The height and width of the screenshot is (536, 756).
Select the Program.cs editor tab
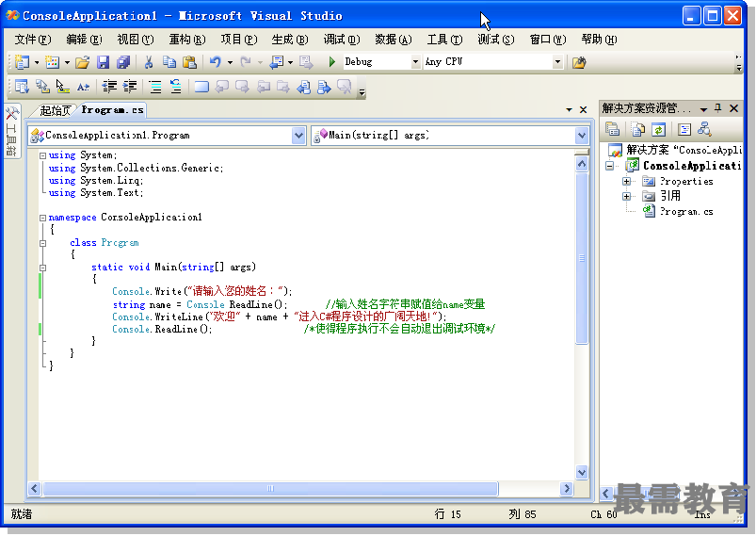click(112, 110)
